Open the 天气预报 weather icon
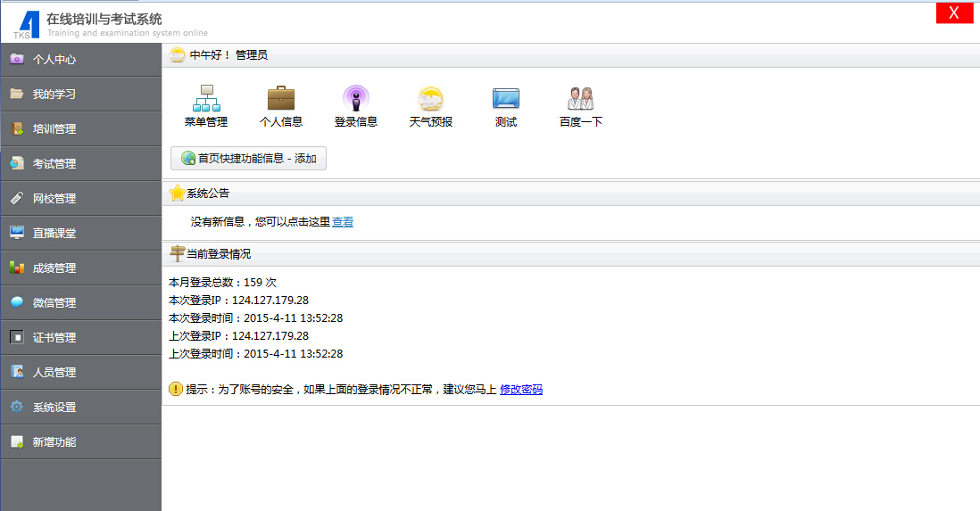 tap(430, 98)
